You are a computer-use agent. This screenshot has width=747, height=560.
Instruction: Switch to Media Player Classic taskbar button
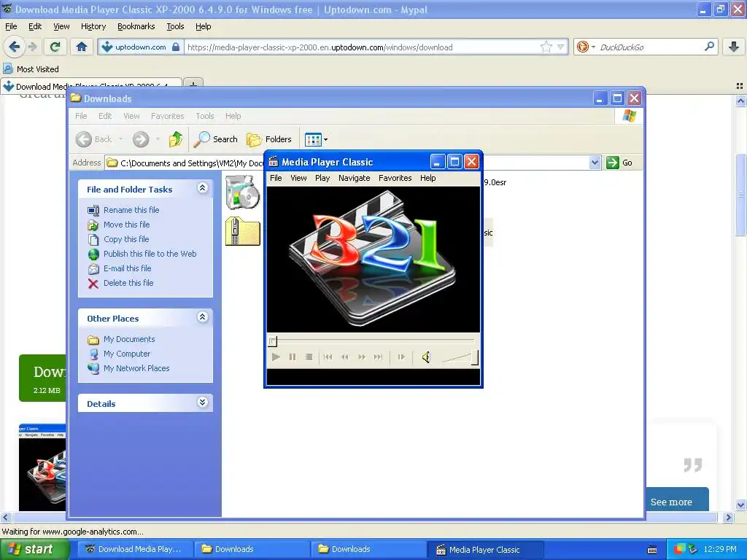[484, 550]
